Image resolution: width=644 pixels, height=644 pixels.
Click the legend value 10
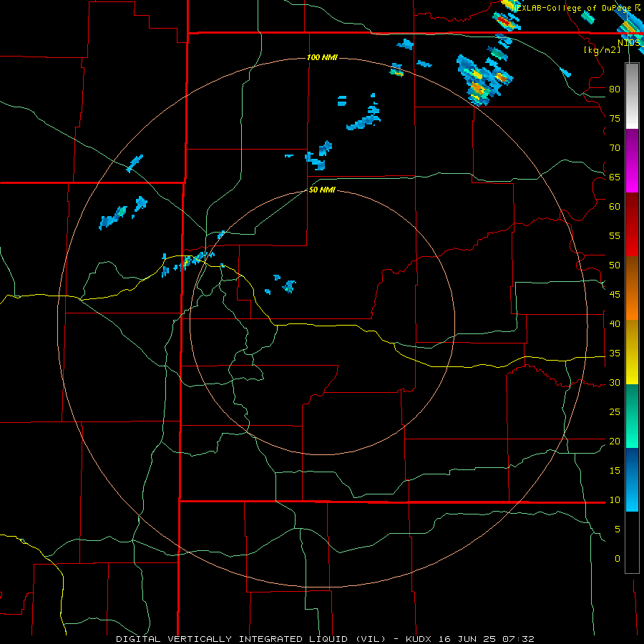click(x=615, y=500)
